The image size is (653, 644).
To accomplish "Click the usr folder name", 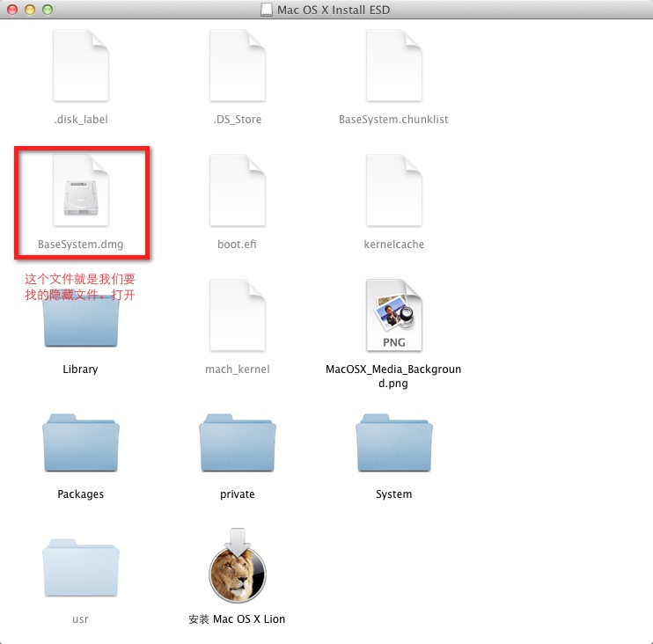I will tap(80, 619).
